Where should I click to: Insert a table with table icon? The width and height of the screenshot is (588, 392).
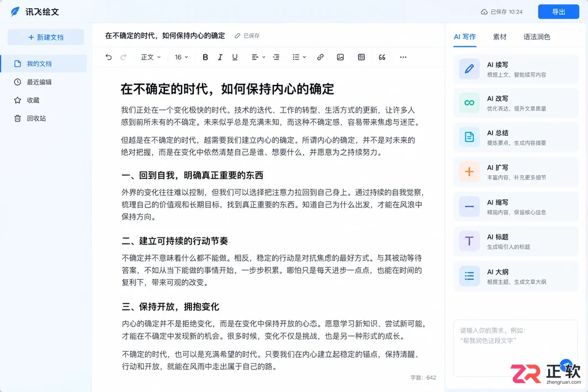[362, 57]
